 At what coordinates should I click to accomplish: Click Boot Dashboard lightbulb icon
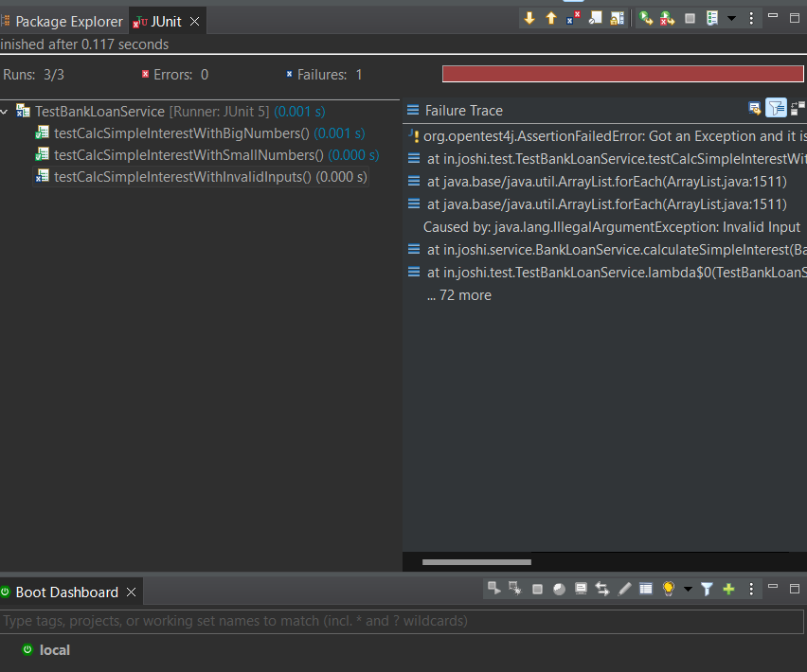coord(669,589)
